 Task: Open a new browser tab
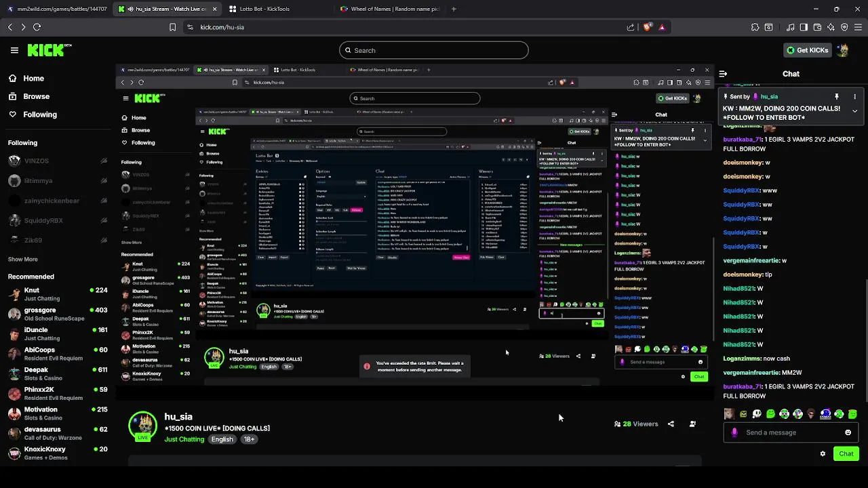[x=454, y=9]
